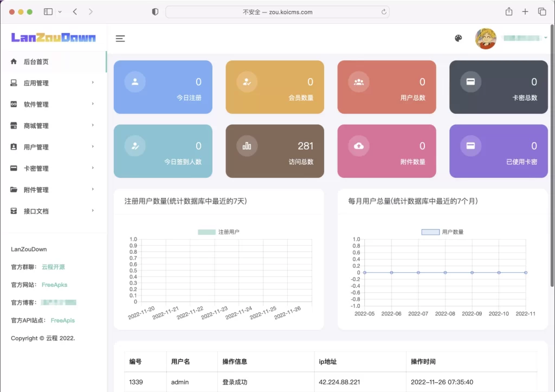Click the cloud icon on 附件数量 card
The image size is (555, 392).
(x=358, y=145)
